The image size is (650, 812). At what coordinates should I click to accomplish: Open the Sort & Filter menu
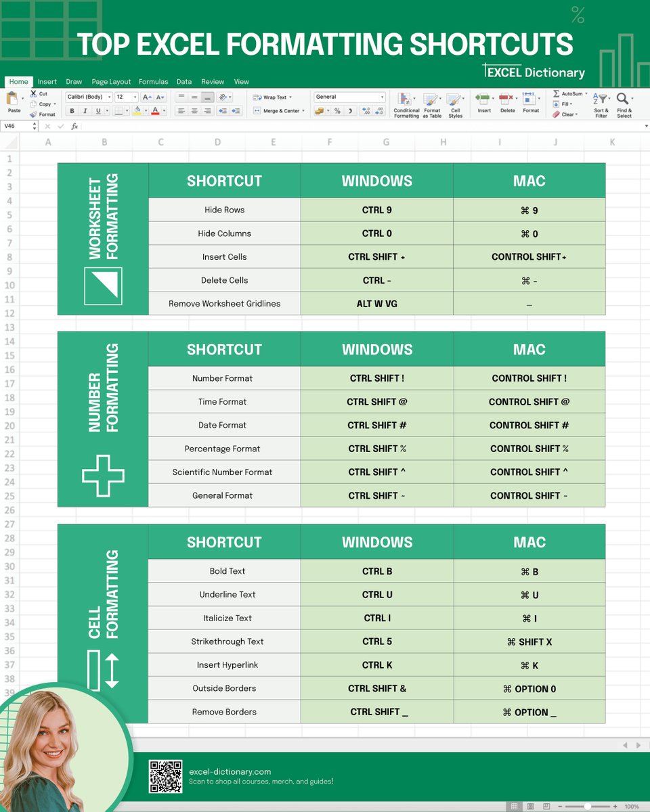[601, 106]
